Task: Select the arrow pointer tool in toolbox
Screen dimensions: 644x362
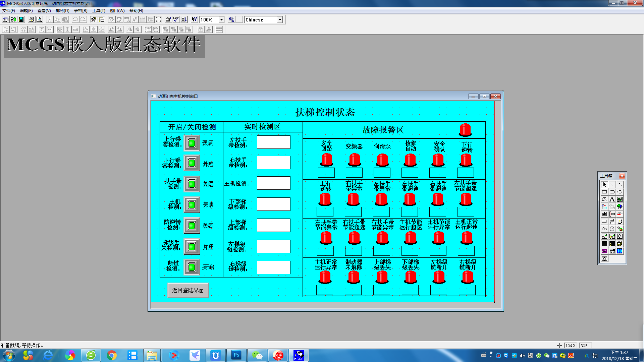Action: coord(604,185)
